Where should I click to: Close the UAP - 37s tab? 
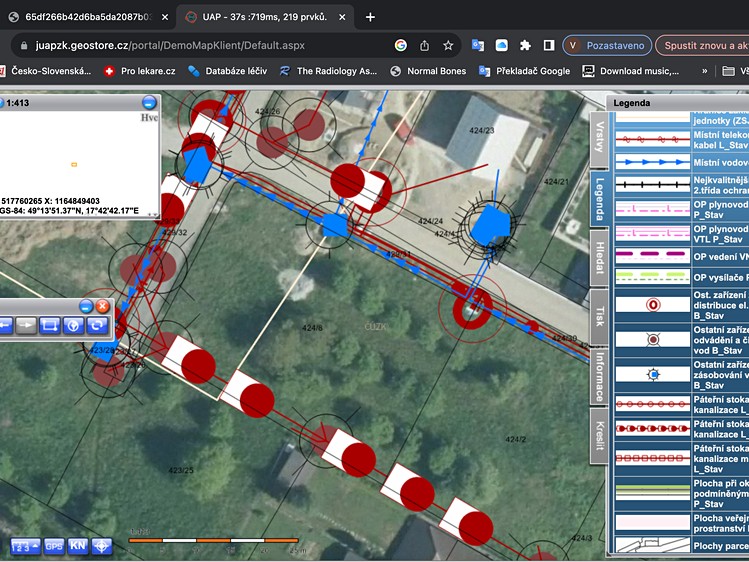342,17
